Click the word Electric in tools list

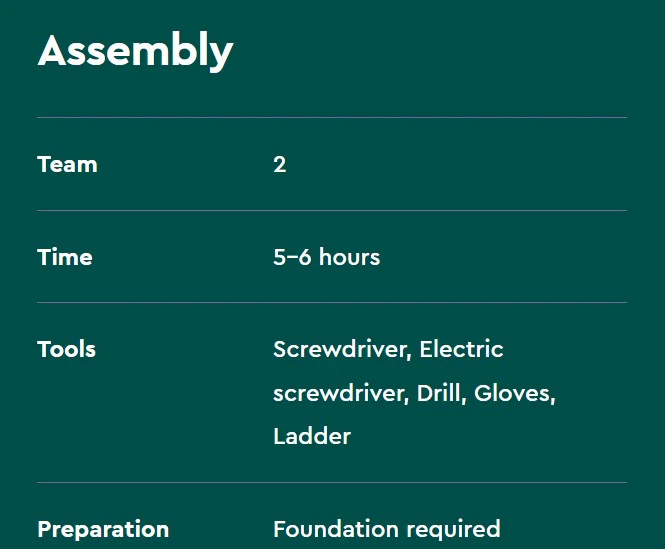point(461,349)
